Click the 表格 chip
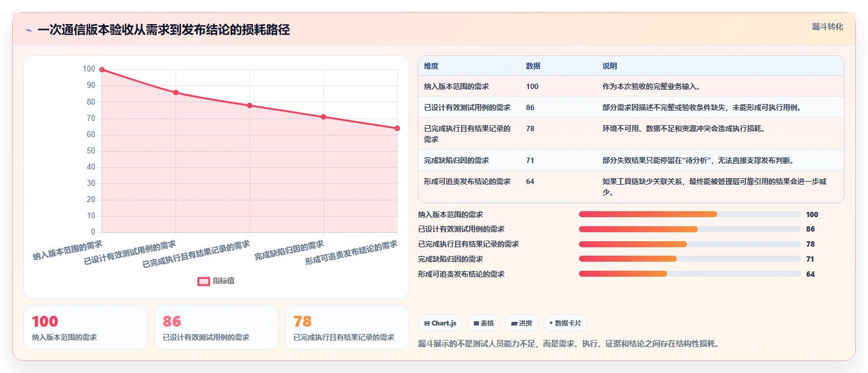This screenshot has width=868, height=373. 483,323
